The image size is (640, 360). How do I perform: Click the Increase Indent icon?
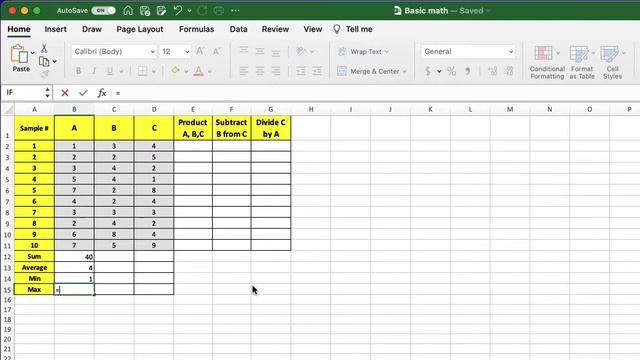pyautogui.click(x=317, y=71)
